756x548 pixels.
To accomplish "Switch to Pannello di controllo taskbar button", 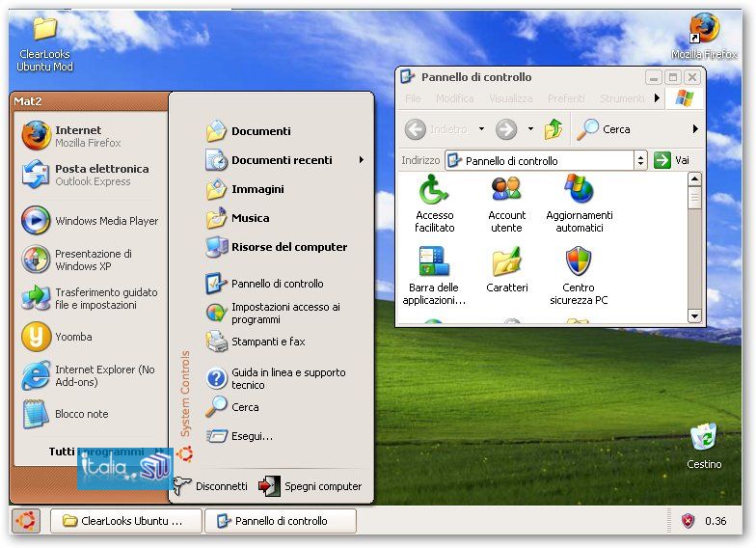I will 281,521.
